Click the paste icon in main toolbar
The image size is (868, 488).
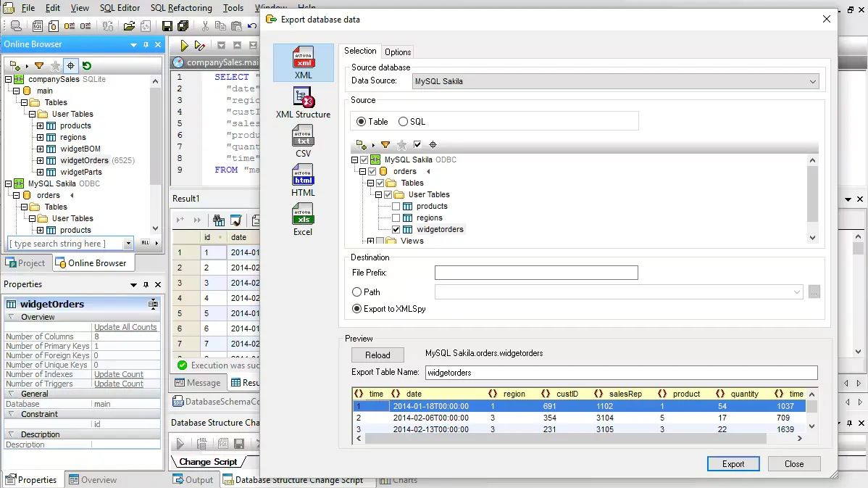click(236, 26)
